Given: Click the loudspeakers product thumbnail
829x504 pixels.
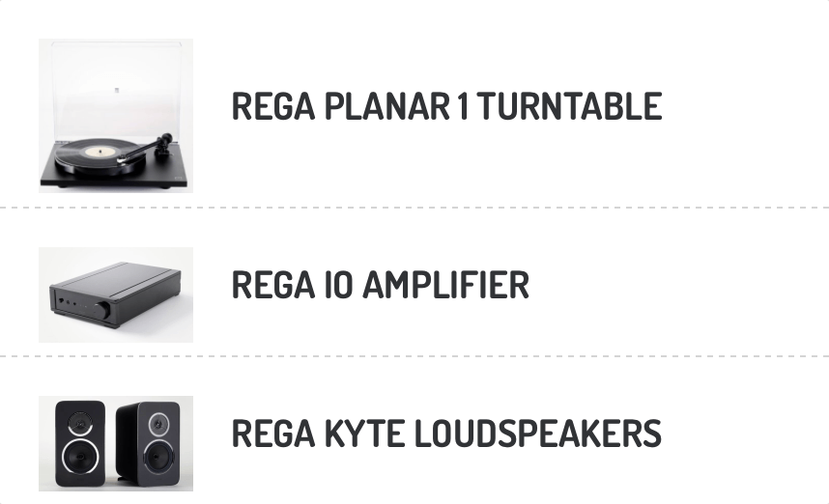Looking at the screenshot, I should (x=116, y=442).
